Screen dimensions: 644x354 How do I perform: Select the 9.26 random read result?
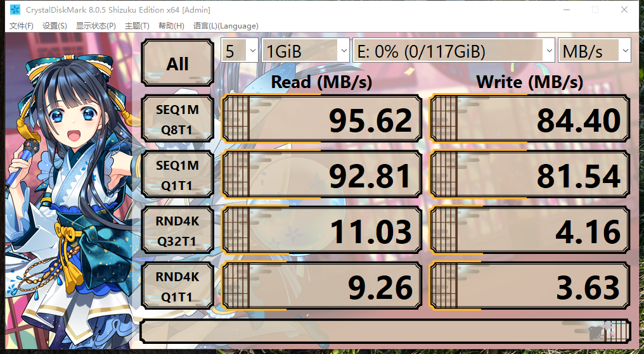[x=322, y=286]
